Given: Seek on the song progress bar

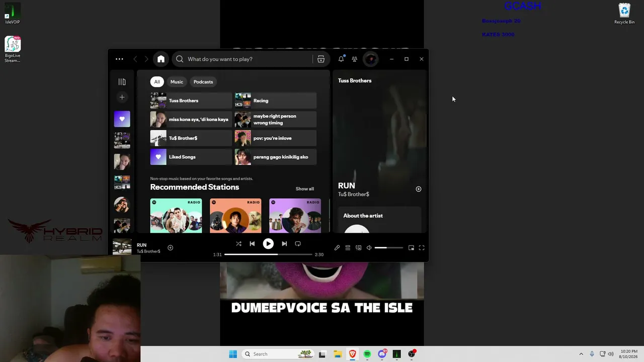Looking at the screenshot, I should point(268,254).
